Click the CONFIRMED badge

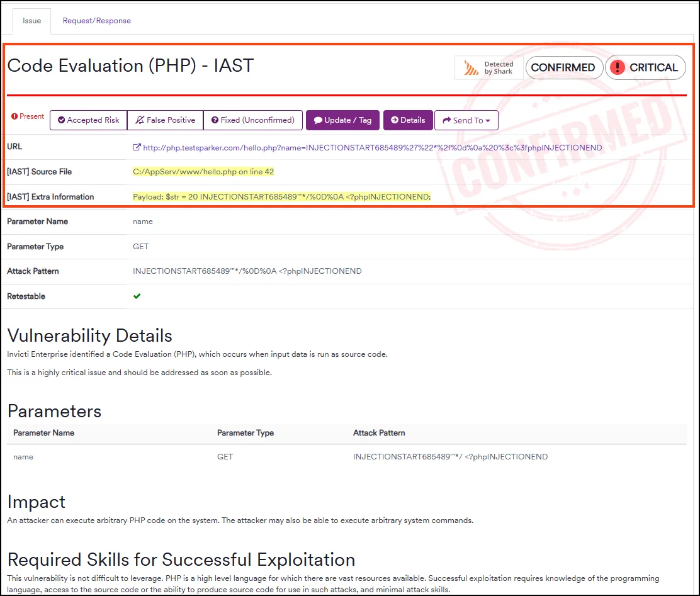click(565, 67)
